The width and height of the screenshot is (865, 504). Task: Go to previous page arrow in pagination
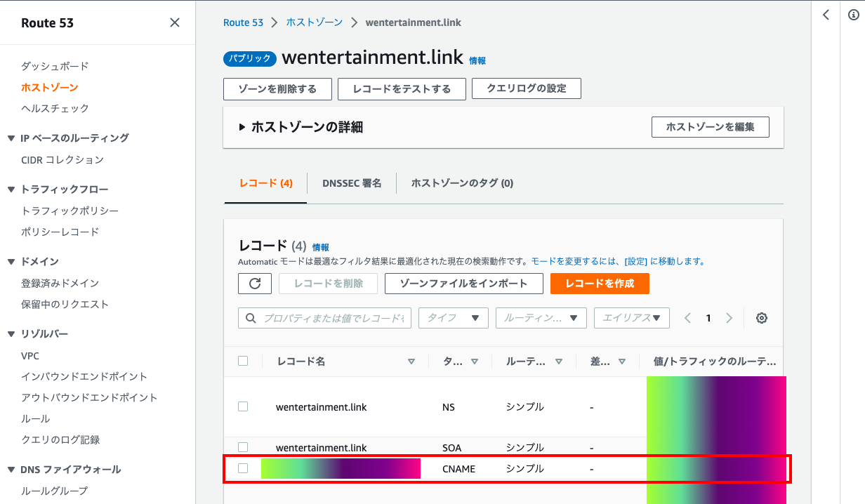(x=687, y=318)
